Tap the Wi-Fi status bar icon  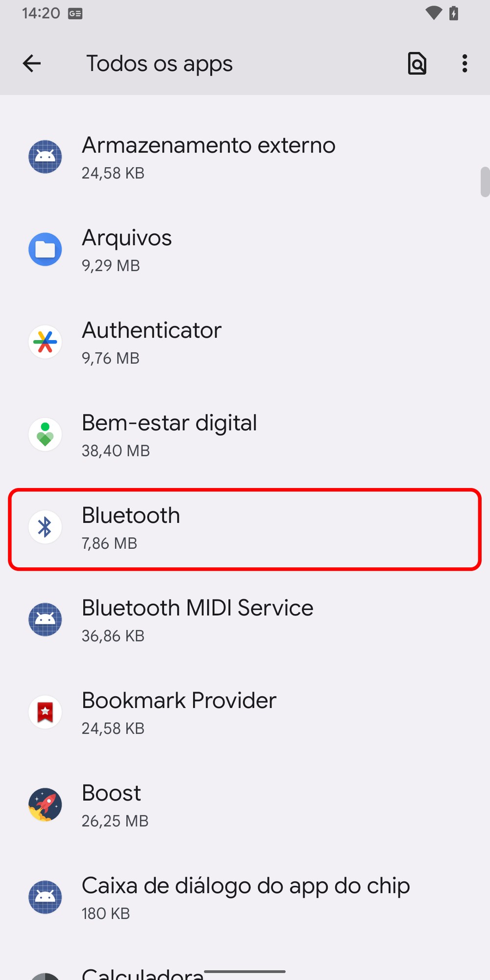coord(433,13)
